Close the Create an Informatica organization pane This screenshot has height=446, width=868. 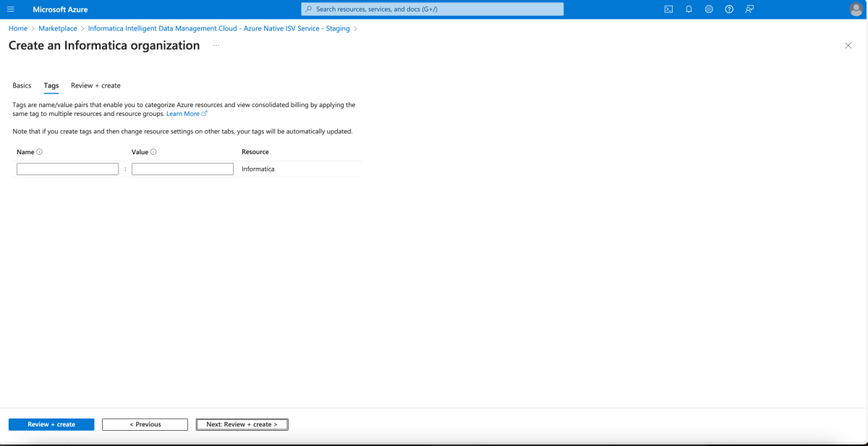848,46
